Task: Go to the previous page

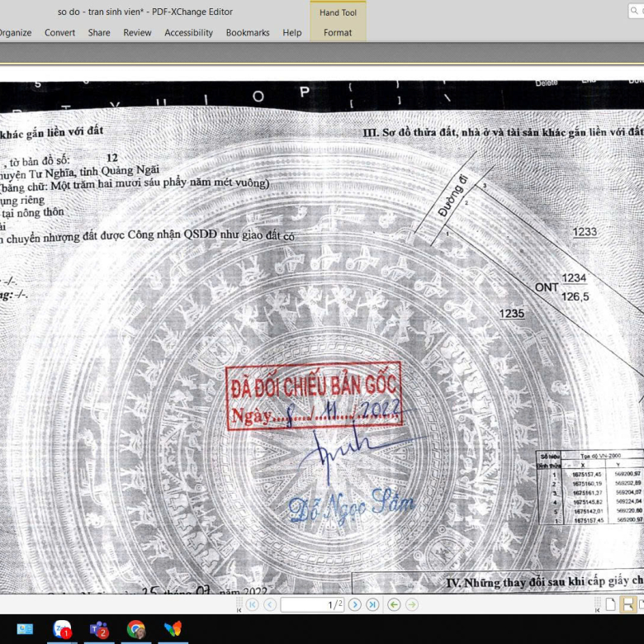Action: tap(268, 604)
